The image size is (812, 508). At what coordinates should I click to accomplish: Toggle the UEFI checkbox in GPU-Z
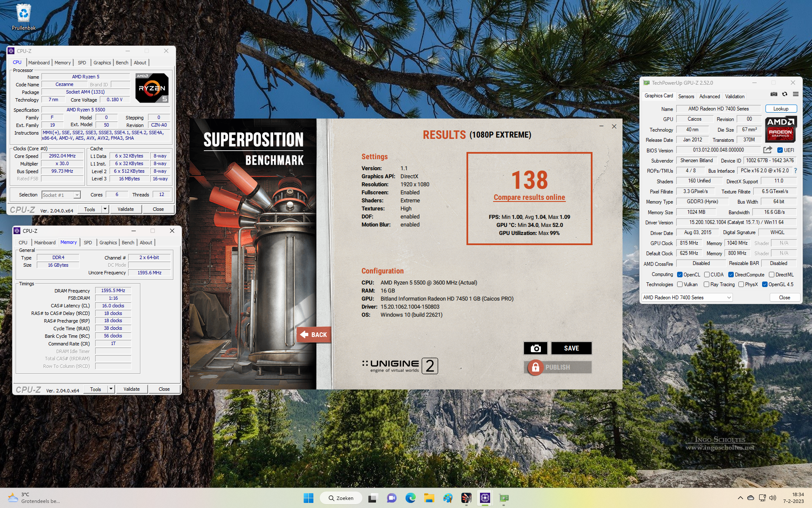pyautogui.click(x=780, y=150)
